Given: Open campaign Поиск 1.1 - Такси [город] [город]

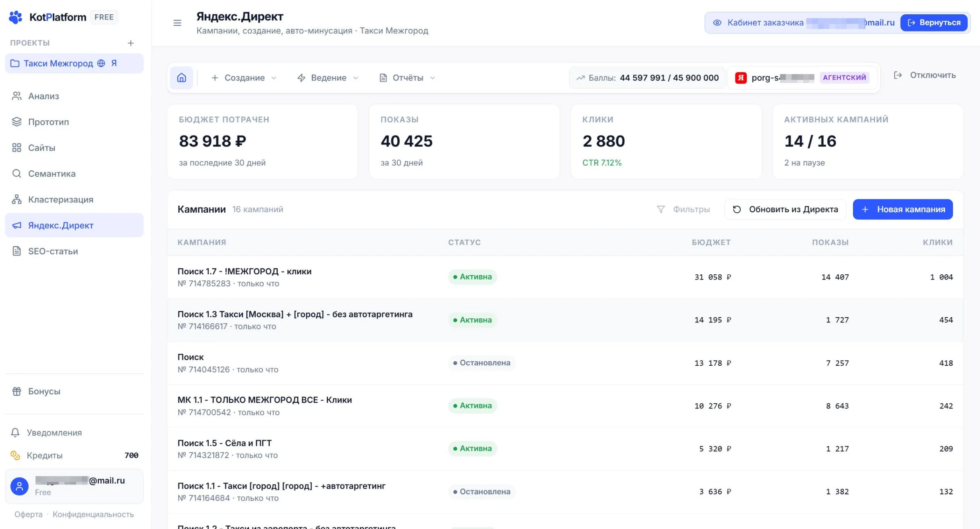Looking at the screenshot, I should [281, 486].
